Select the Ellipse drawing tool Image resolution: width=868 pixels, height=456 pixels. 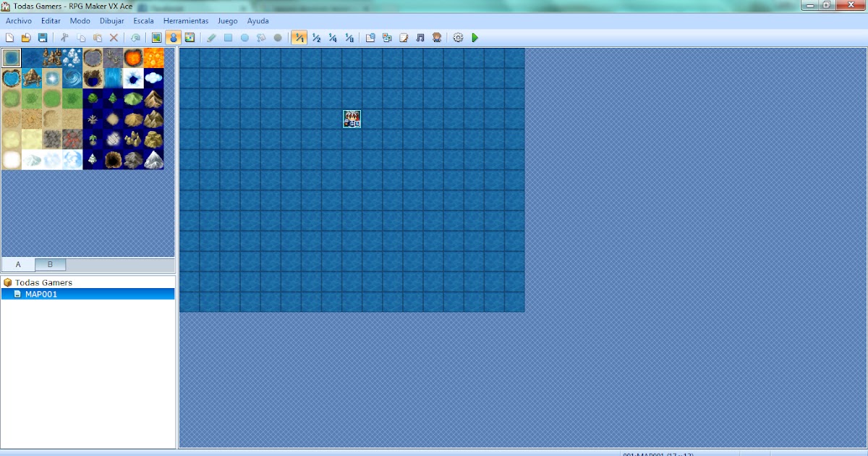pyautogui.click(x=244, y=38)
